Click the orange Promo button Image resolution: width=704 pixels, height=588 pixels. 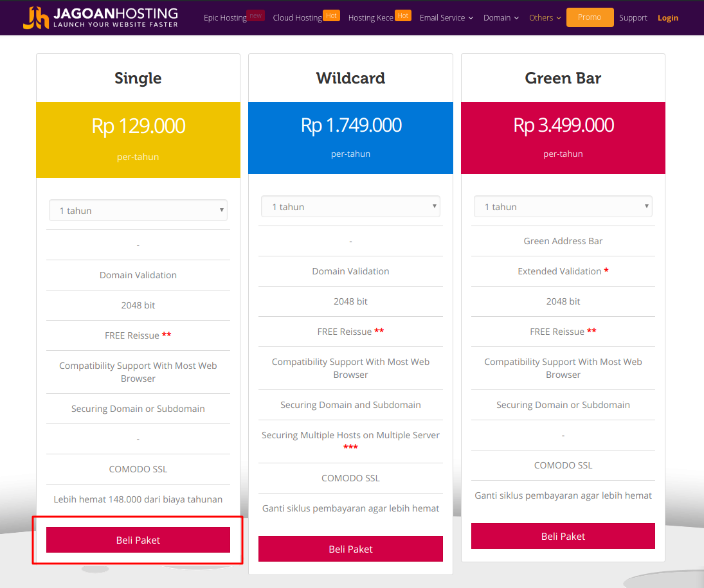[x=590, y=17]
